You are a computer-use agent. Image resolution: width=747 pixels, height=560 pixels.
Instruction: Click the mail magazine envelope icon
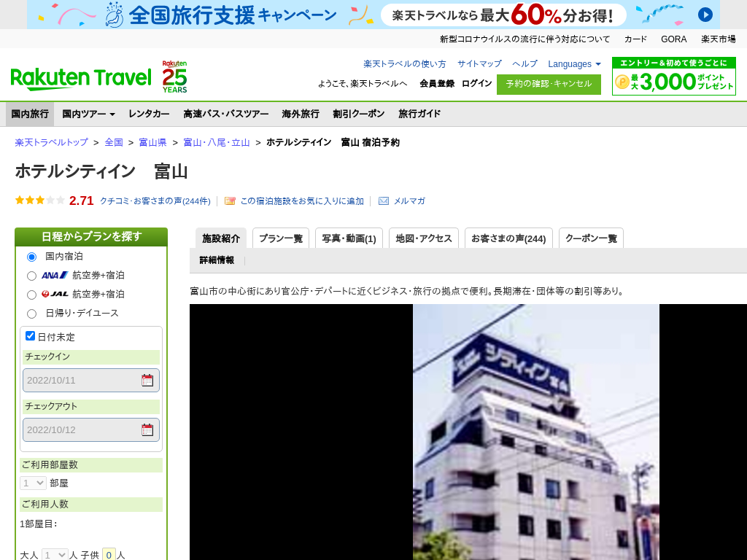tap(384, 201)
